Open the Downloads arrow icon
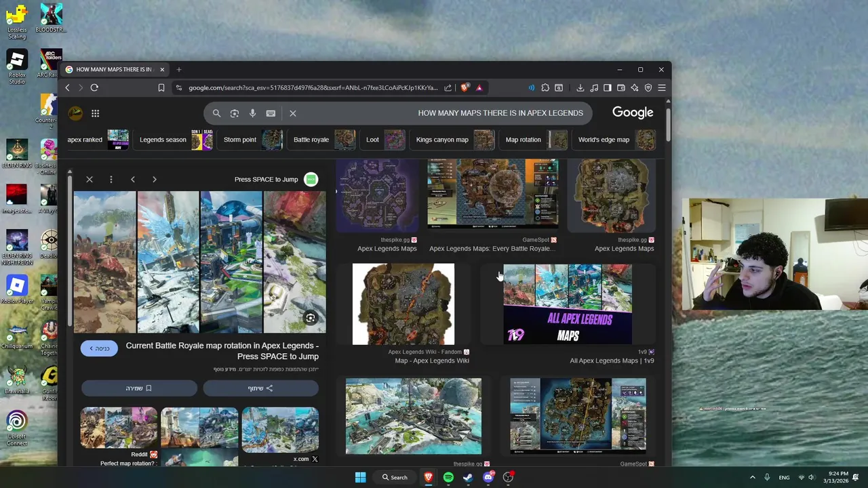 pyautogui.click(x=580, y=87)
